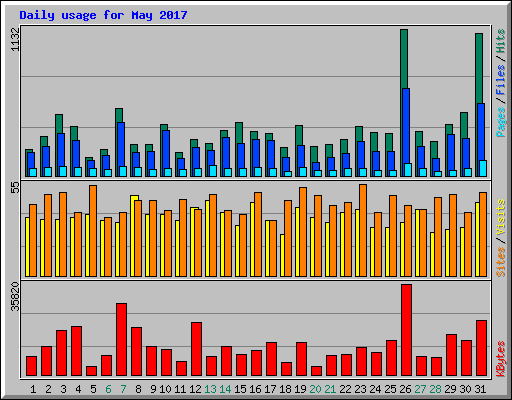Click the Files legend label

click(501, 79)
